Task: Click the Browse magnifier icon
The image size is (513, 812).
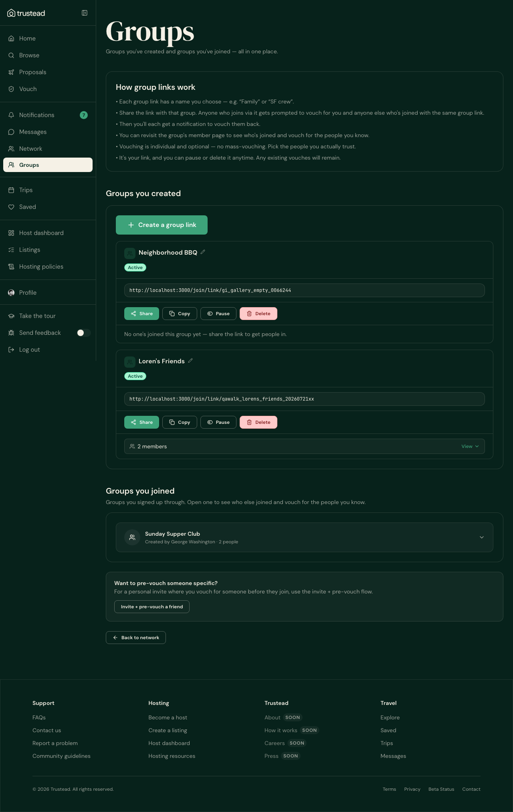Action: pyautogui.click(x=11, y=55)
